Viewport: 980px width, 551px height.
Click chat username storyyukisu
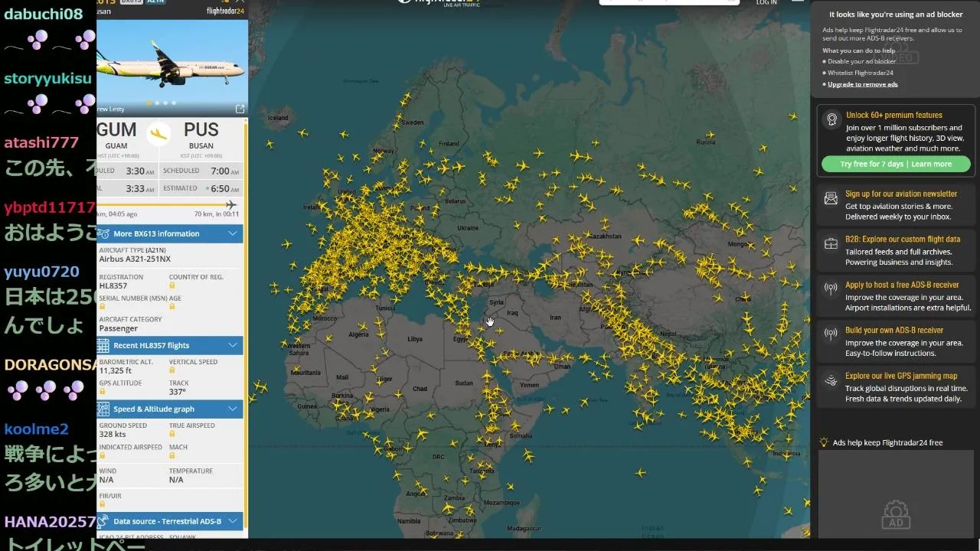[x=47, y=78]
